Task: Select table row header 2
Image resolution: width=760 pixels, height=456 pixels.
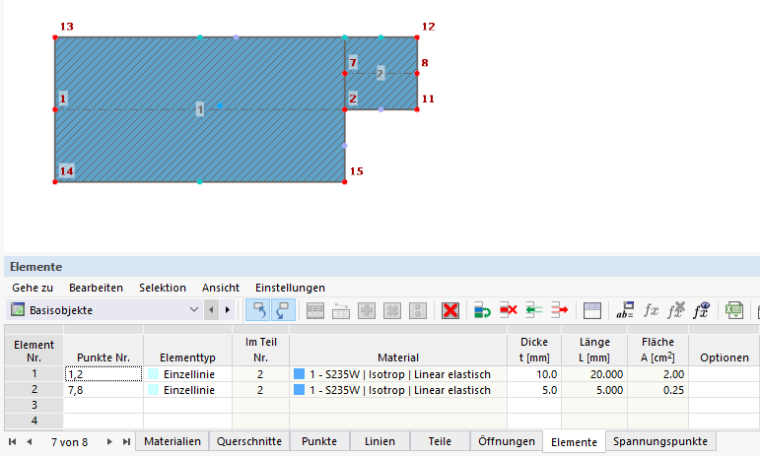Action: 34,390
